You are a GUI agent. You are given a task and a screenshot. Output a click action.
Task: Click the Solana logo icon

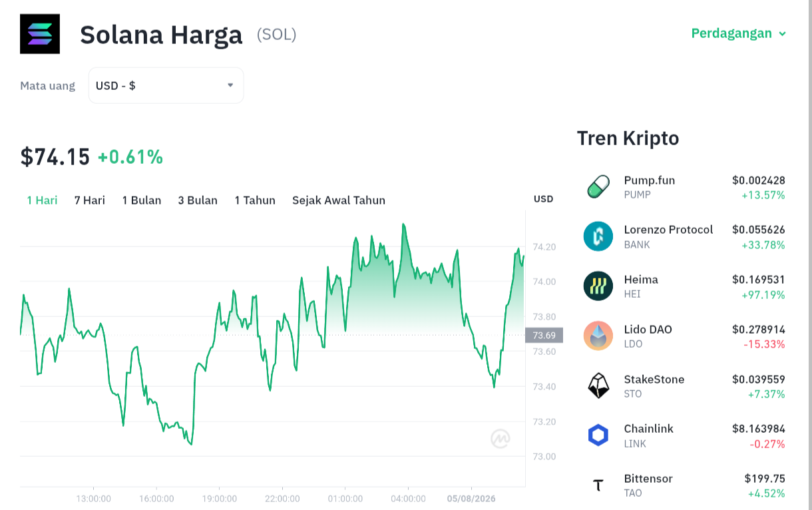pos(40,34)
